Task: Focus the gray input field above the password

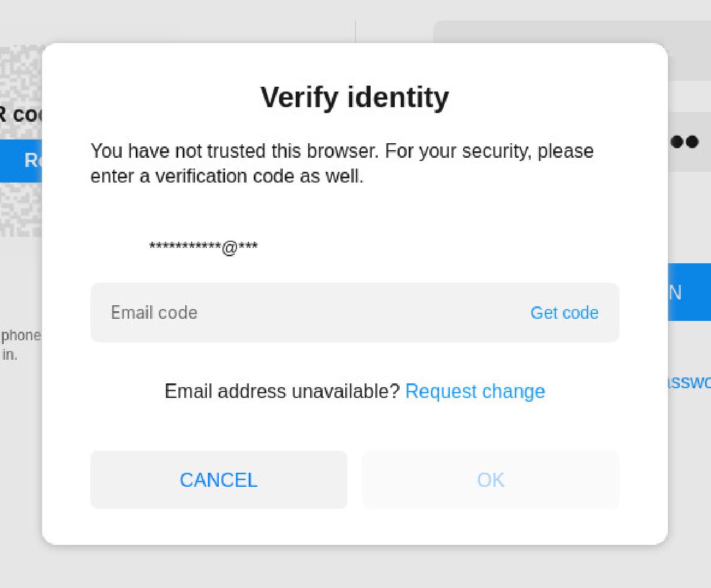Action: click(x=571, y=31)
